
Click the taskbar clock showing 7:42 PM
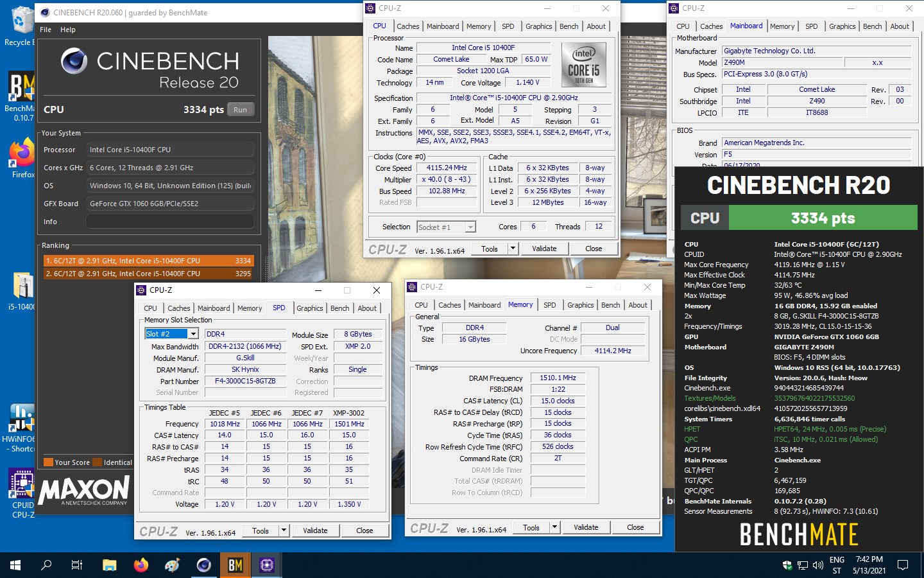(x=869, y=565)
